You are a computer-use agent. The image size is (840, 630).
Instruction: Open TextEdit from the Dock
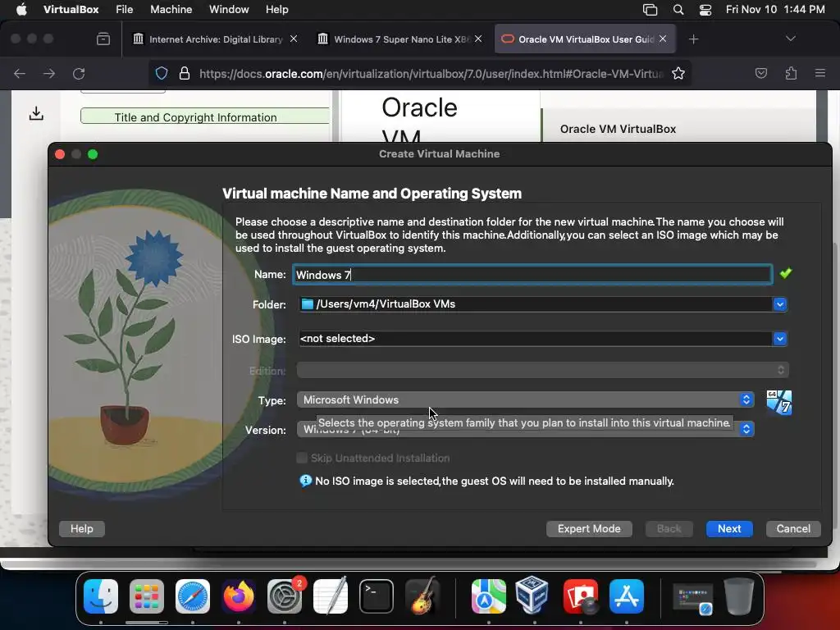tap(330, 596)
